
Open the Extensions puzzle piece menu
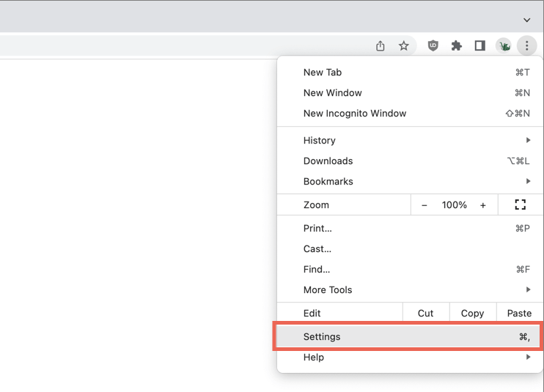pos(457,46)
